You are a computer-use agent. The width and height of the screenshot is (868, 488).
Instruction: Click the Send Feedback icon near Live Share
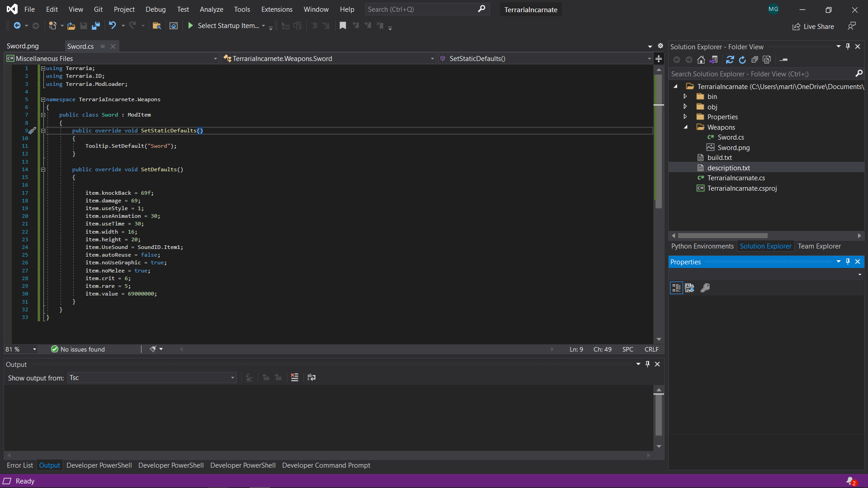point(852,26)
